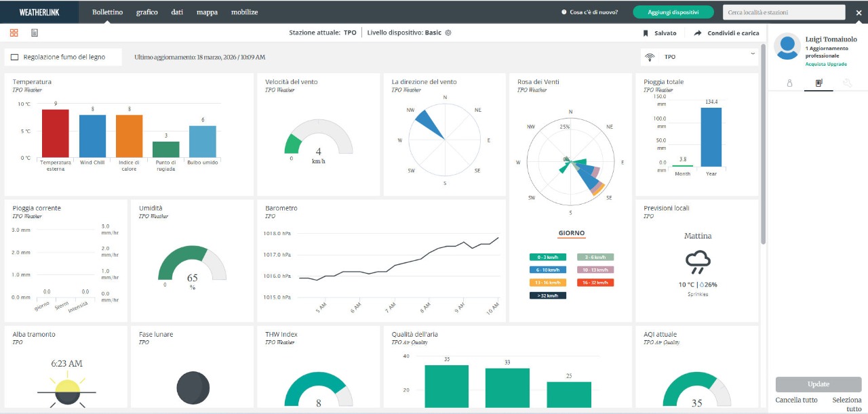Click the Cerca località e stazioni search field
This screenshot has width=868, height=414.
pos(783,12)
